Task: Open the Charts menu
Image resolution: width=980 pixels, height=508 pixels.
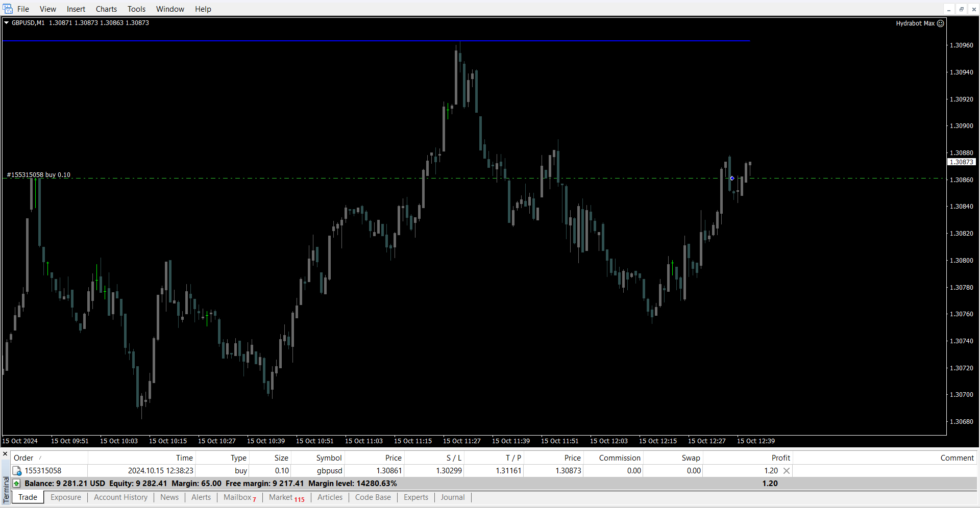Action: click(106, 9)
